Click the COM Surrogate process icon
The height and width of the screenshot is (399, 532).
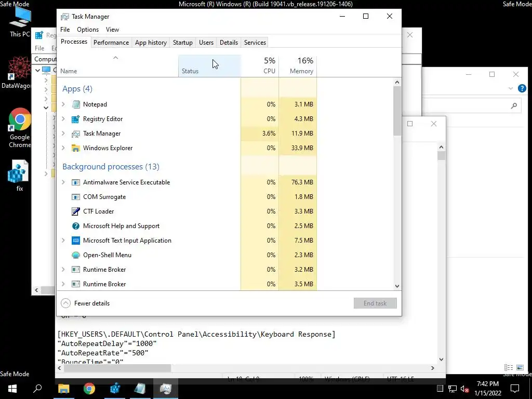pos(76,197)
